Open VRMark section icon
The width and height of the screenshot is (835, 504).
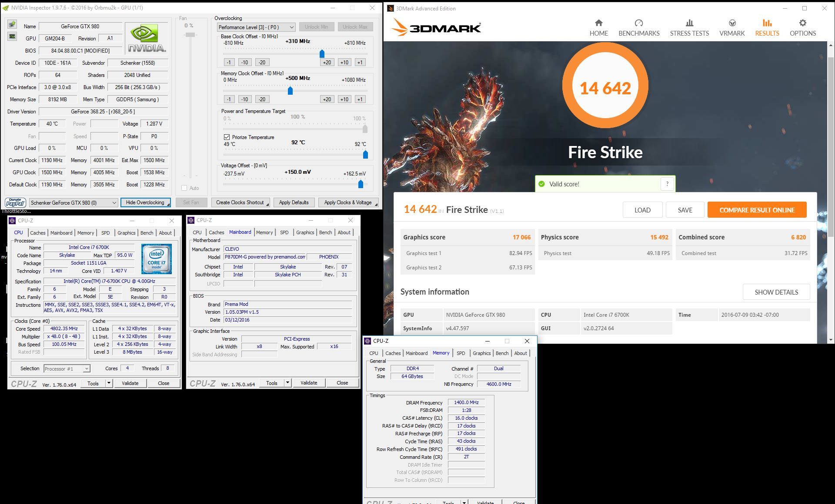[732, 23]
